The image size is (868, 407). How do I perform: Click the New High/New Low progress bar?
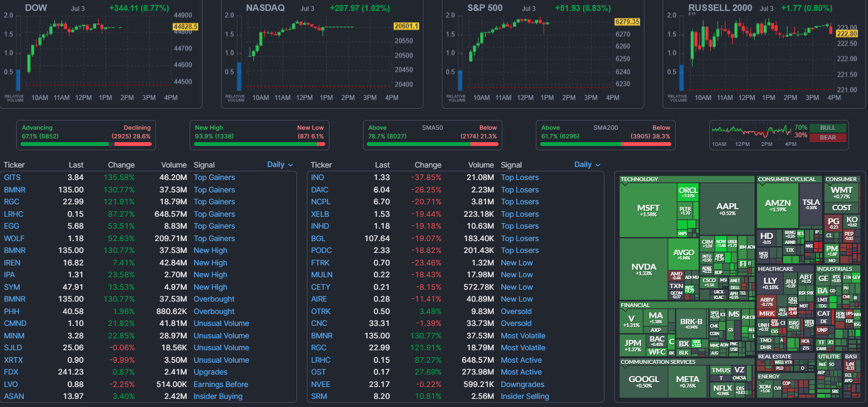[x=259, y=144]
